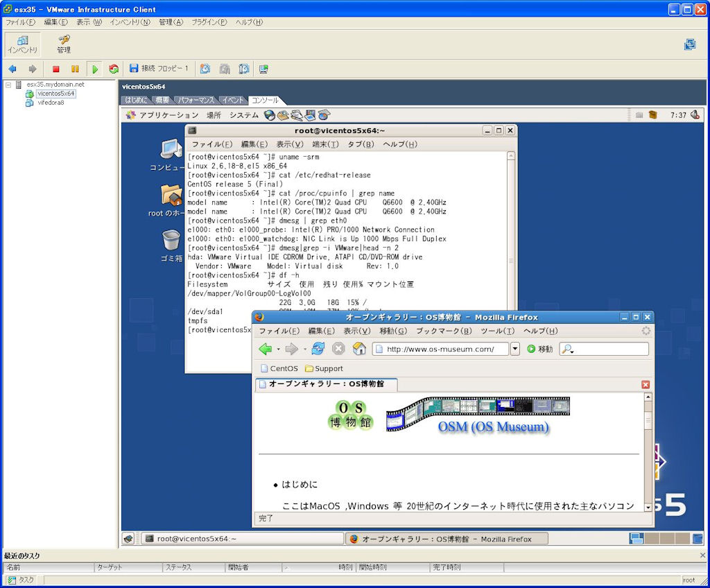Open タブ(B) menu in terminal window

tap(361, 144)
